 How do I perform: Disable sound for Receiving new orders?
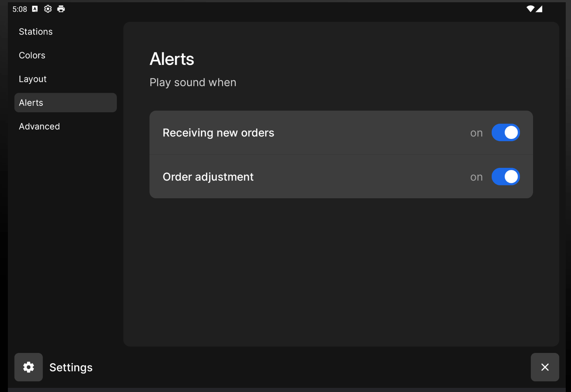506,133
